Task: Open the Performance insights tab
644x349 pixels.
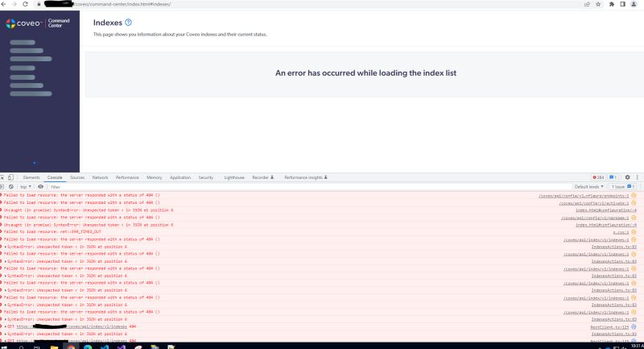Action: point(306,177)
